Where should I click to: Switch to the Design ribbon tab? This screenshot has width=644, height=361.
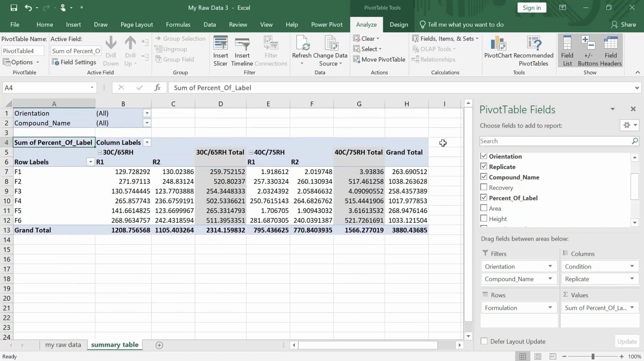399,25
